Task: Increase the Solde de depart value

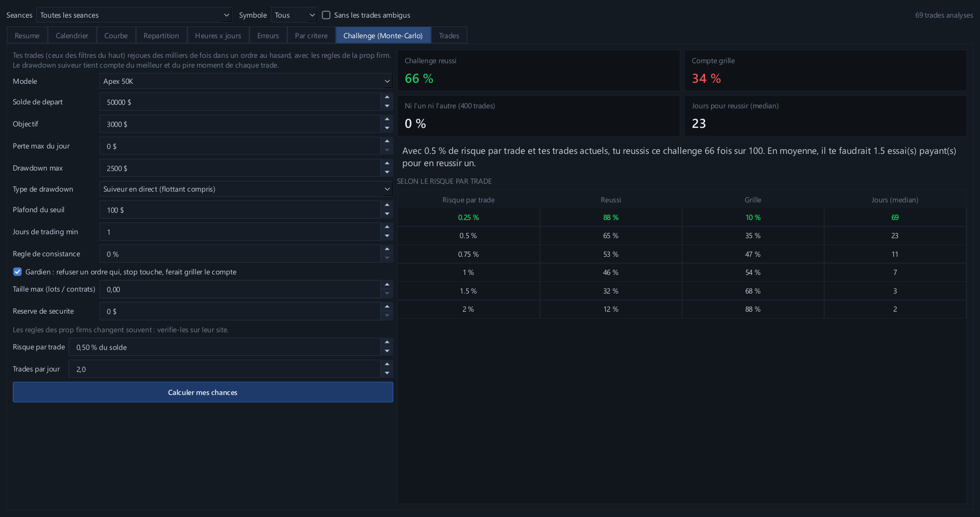Action: tap(387, 98)
